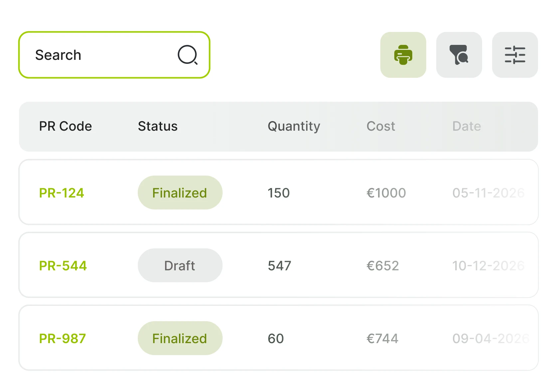Open the PR-987 link

point(63,338)
